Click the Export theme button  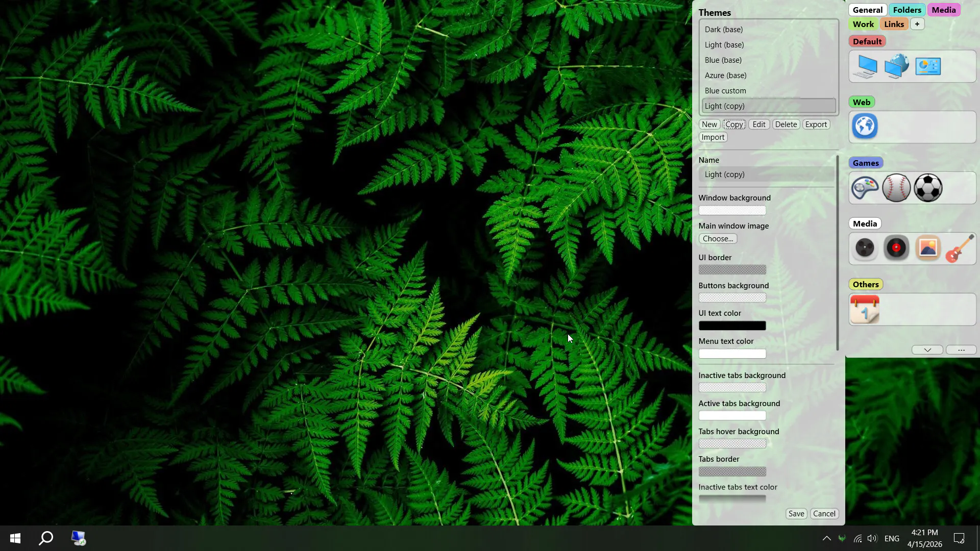pyautogui.click(x=816, y=124)
